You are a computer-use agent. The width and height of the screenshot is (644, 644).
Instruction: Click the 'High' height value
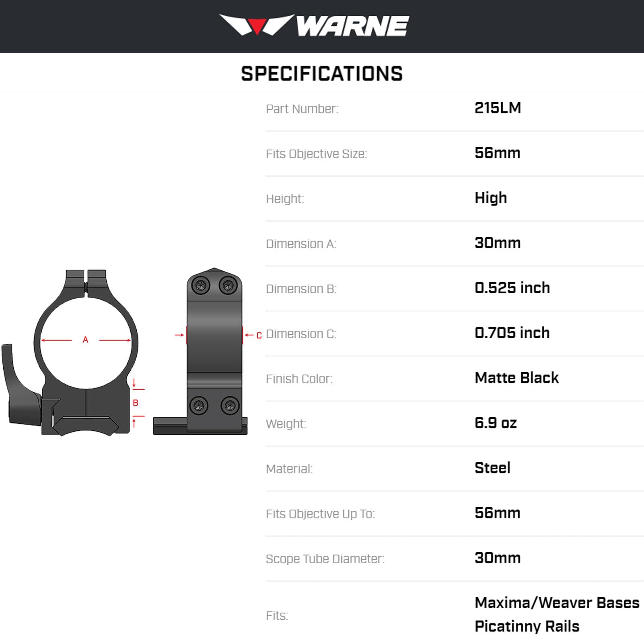click(491, 198)
